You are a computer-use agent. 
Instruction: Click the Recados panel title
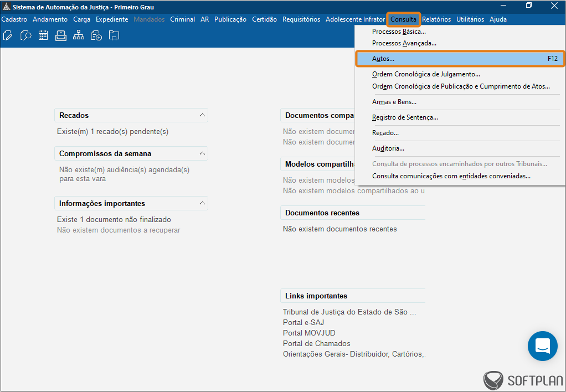(74, 115)
